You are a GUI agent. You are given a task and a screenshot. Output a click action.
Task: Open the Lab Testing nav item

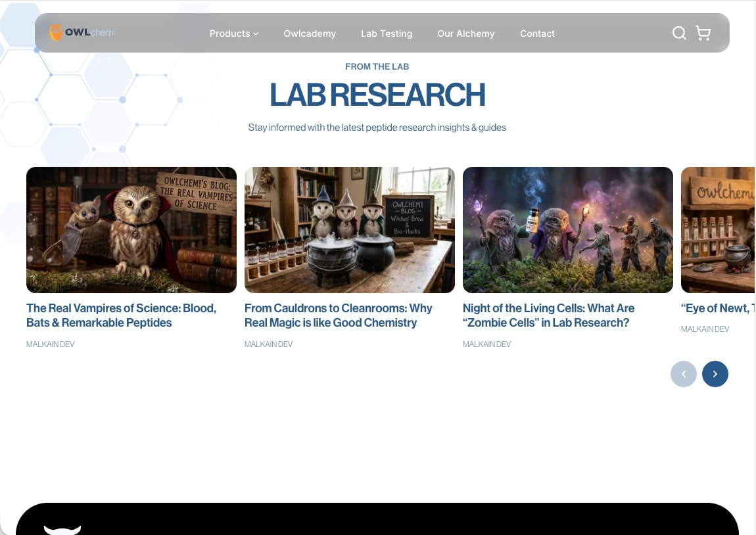pos(387,34)
